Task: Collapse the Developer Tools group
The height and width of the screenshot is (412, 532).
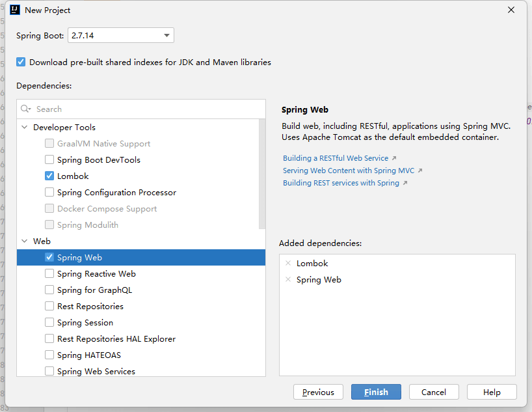Action: [25, 128]
